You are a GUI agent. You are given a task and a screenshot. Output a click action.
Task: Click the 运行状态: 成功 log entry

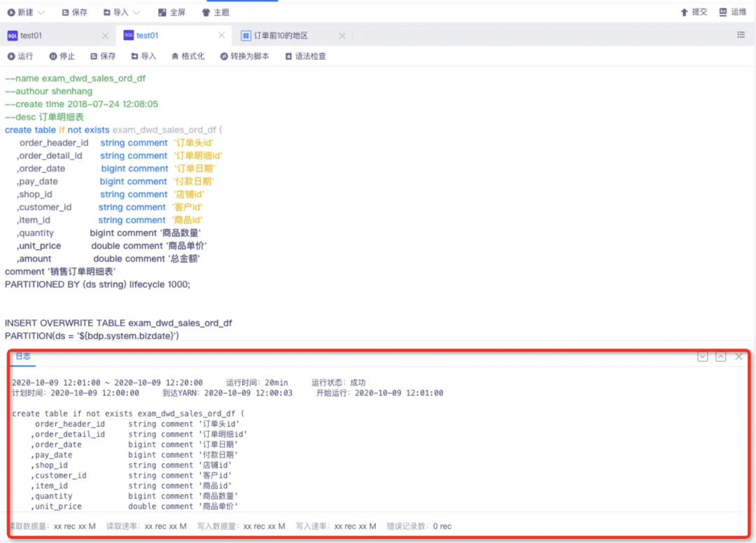click(339, 383)
